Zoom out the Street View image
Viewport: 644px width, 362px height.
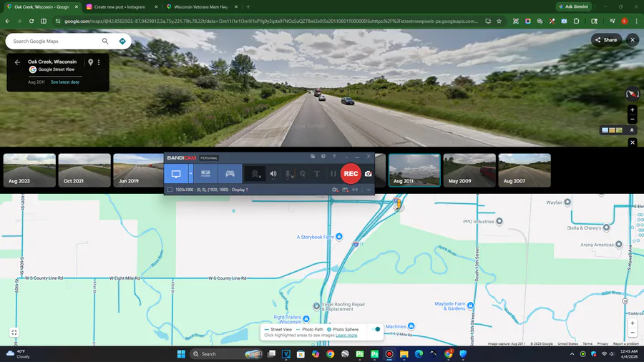tap(633, 119)
